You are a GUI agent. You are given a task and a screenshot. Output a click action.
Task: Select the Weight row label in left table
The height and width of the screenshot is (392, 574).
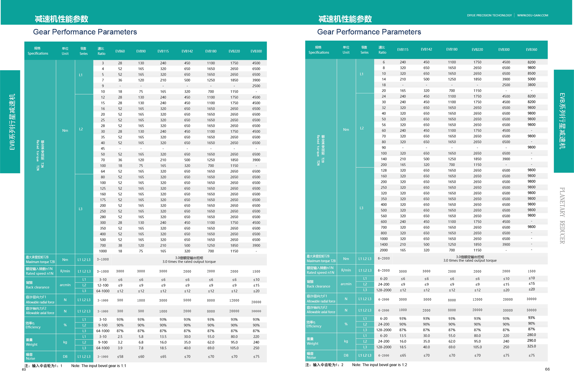coord(32,345)
